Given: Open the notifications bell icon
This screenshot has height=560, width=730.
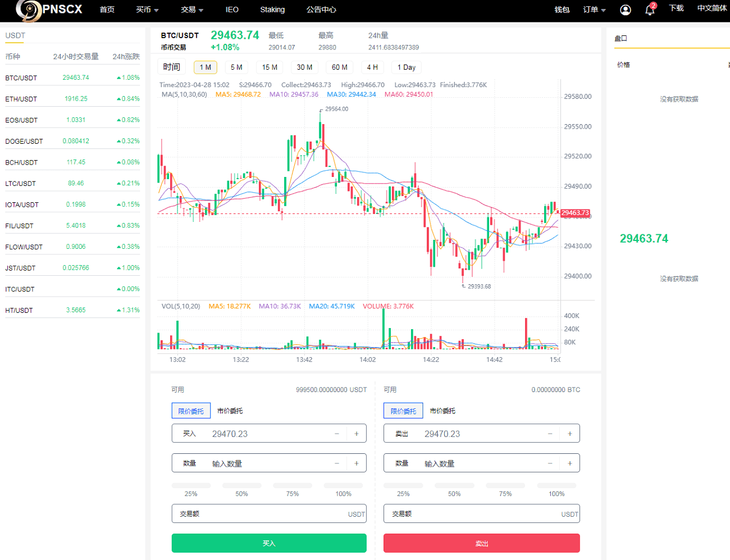Looking at the screenshot, I should coord(650,10).
